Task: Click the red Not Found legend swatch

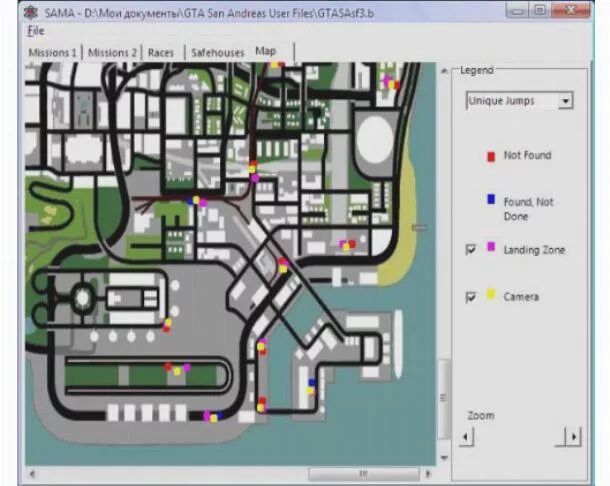Action: point(491,156)
